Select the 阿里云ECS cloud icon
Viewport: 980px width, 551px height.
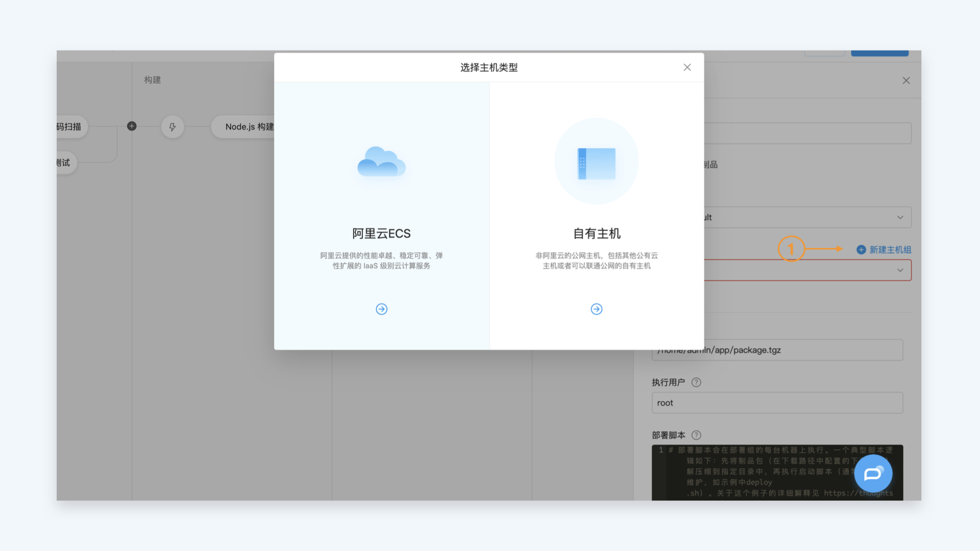381,162
